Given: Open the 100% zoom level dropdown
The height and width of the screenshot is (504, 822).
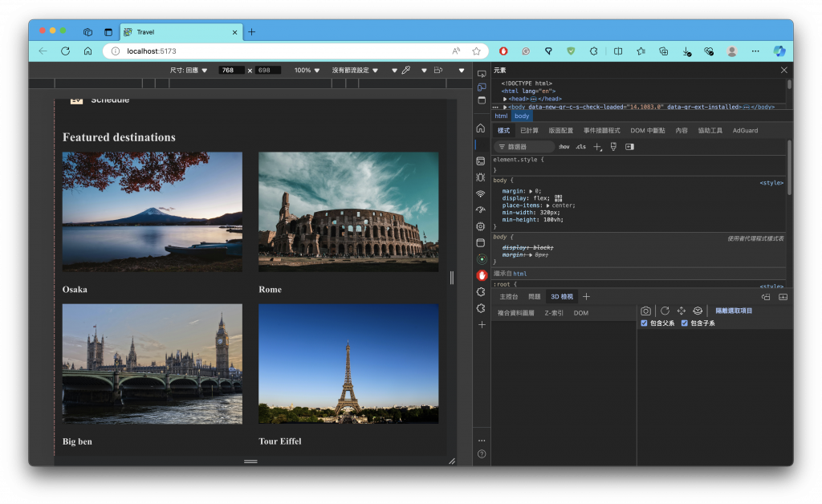Looking at the screenshot, I should [x=307, y=71].
